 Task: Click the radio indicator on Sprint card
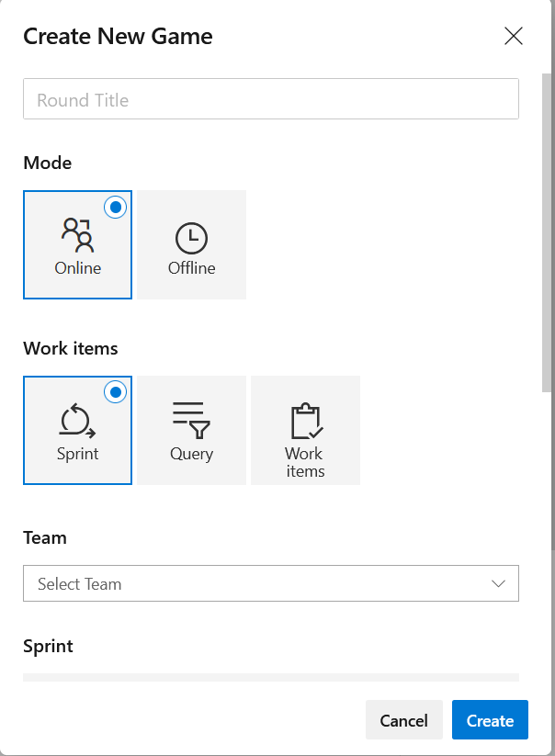[x=116, y=392]
